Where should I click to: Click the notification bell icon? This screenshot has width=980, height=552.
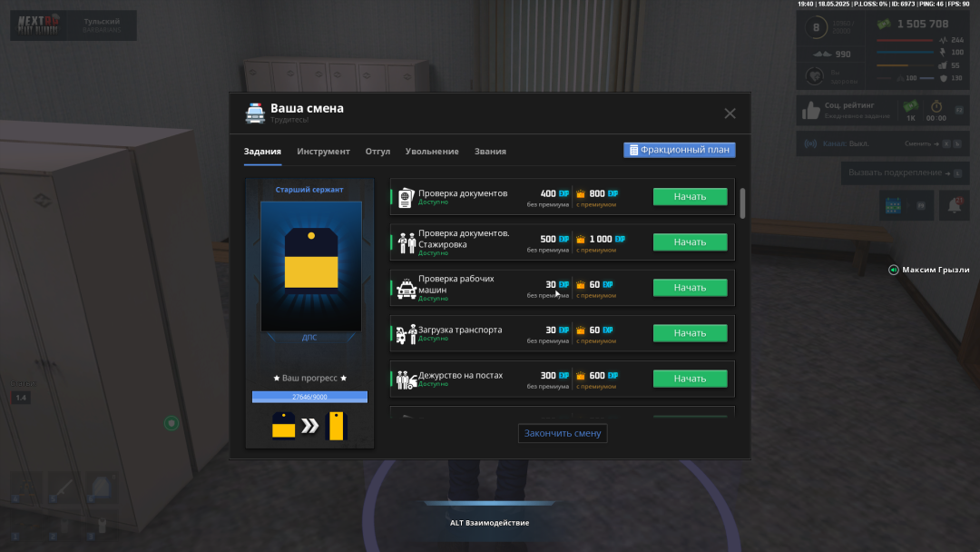[955, 206]
